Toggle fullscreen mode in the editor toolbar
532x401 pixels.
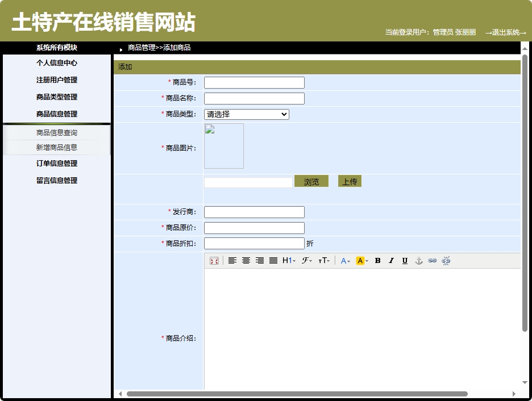point(215,261)
